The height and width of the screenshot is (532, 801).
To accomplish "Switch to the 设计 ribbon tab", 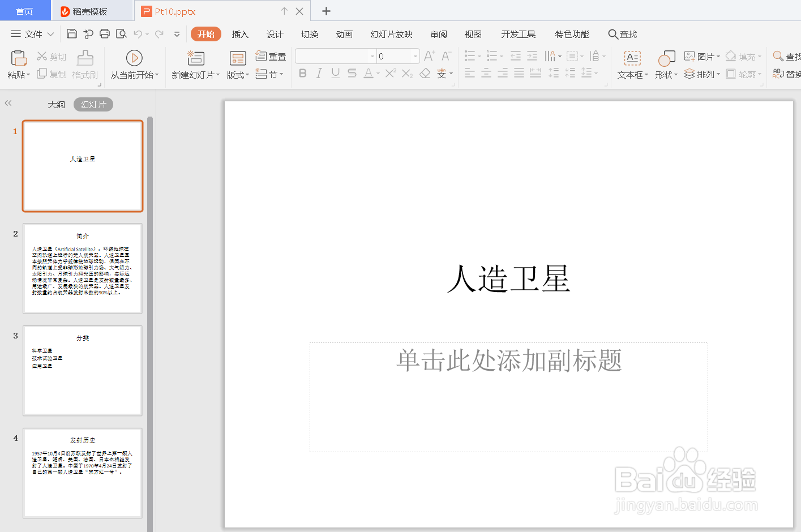I will pos(275,34).
